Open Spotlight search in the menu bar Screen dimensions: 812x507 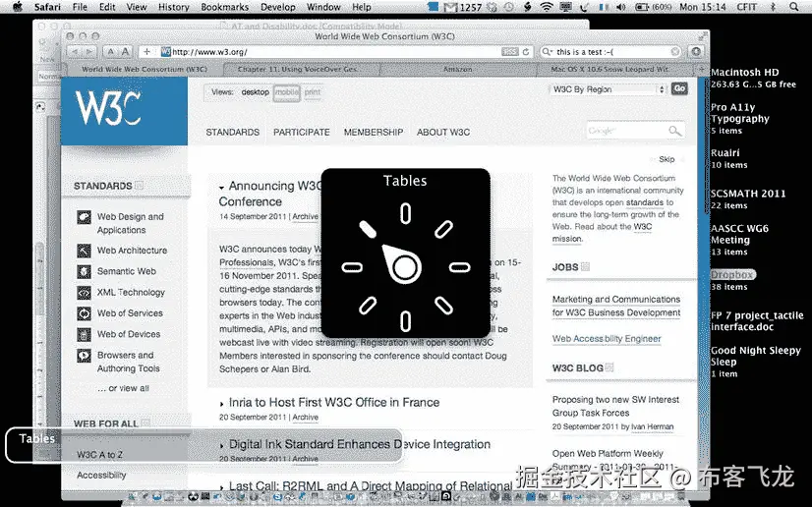click(x=794, y=7)
